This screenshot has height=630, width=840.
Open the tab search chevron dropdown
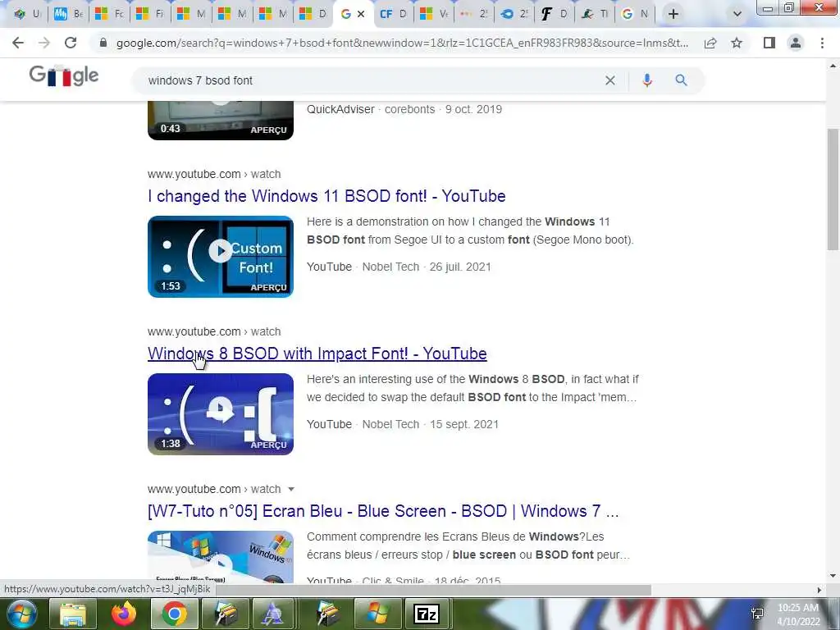tap(737, 14)
